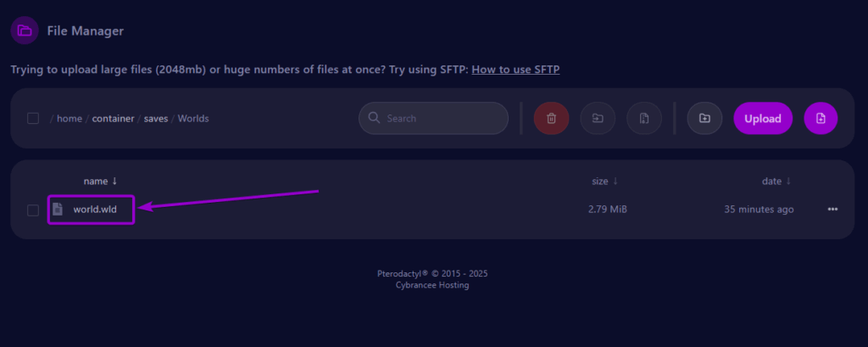Click the purple new file icon
This screenshot has height=347, width=868.
tap(821, 119)
